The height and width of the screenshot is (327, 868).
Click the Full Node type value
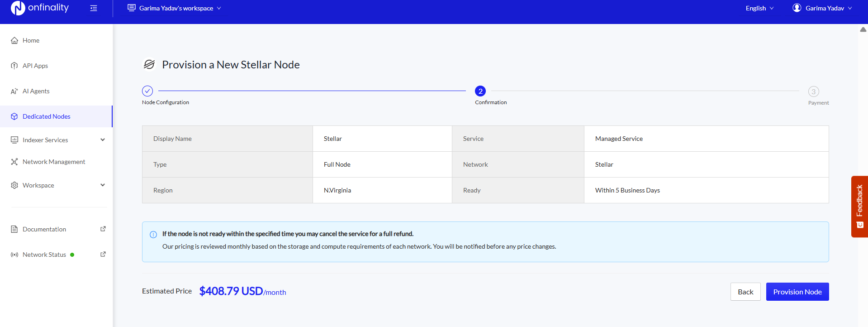[337, 164]
